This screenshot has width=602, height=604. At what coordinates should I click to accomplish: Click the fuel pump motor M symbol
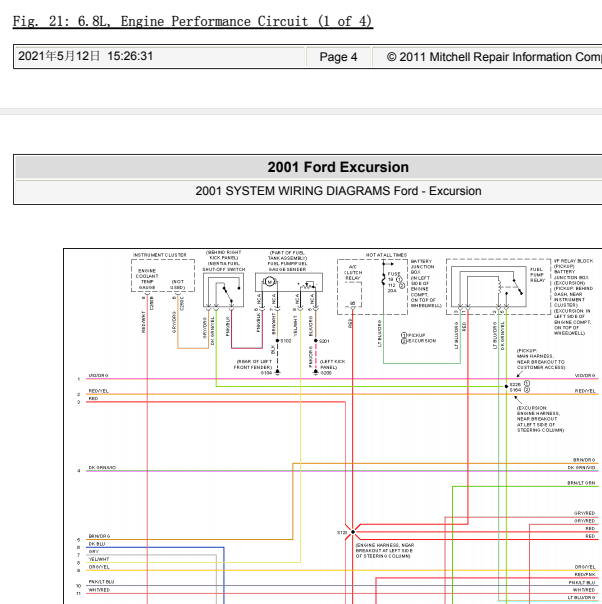coord(270,282)
